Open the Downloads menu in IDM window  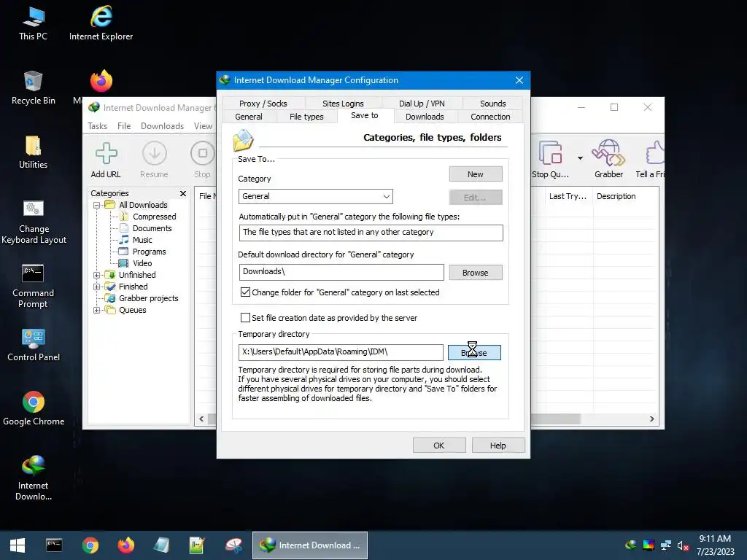162,126
